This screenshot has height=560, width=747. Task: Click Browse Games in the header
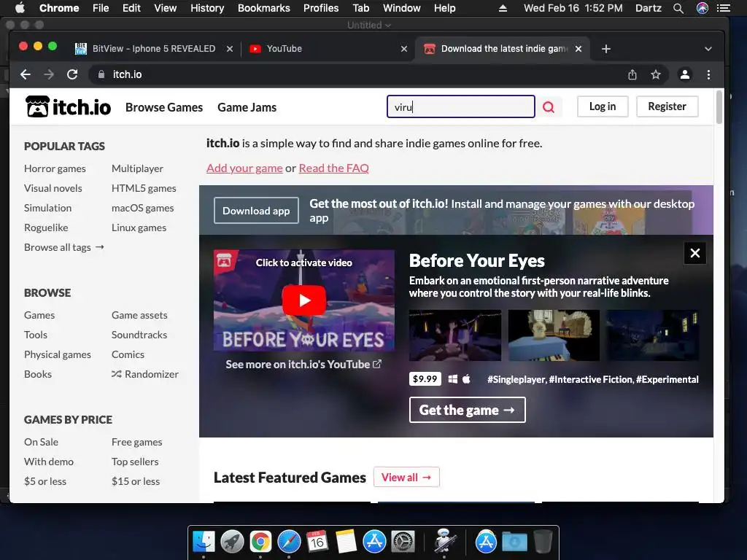(164, 108)
